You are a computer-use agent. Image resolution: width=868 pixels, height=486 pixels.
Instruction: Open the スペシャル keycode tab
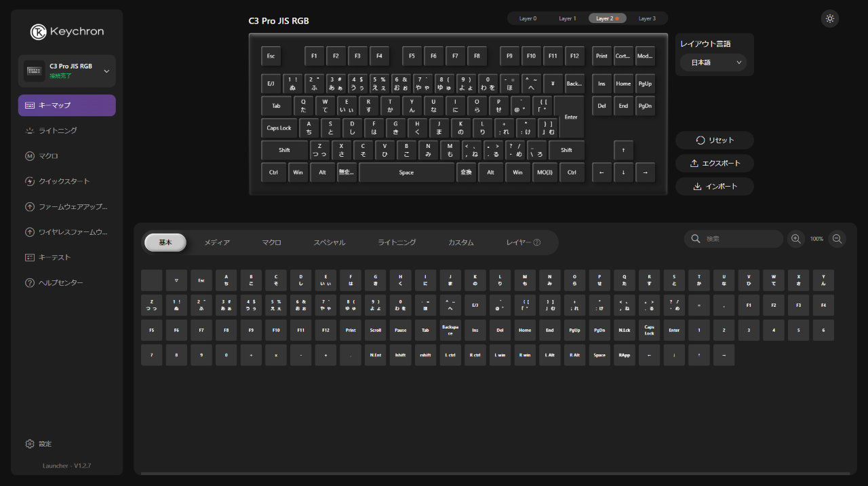click(329, 242)
